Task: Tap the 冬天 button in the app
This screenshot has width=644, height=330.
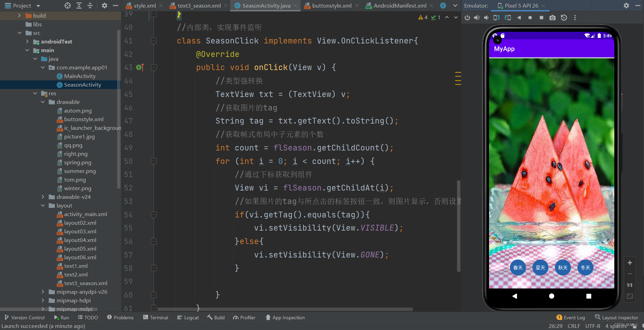Action: tap(585, 268)
